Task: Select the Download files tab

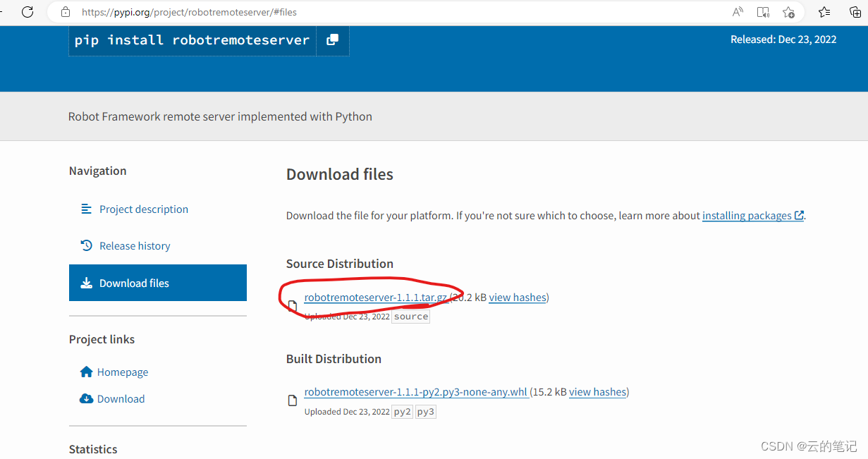Action: (x=158, y=283)
